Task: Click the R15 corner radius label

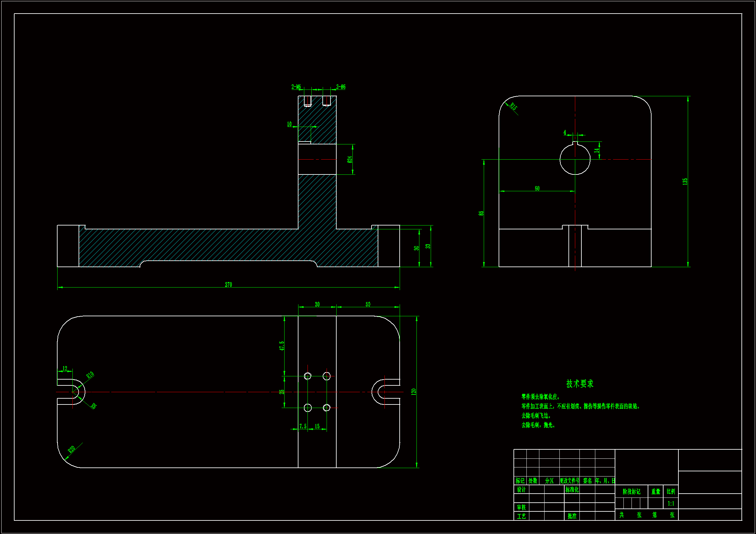Action: click(x=513, y=106)
